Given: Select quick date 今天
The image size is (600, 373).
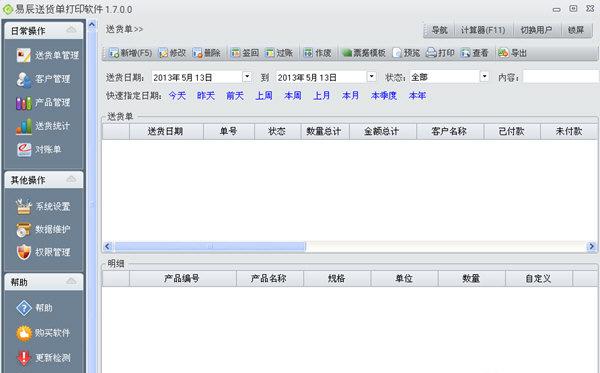Looking at the screenshot, I should coord(177,96).
